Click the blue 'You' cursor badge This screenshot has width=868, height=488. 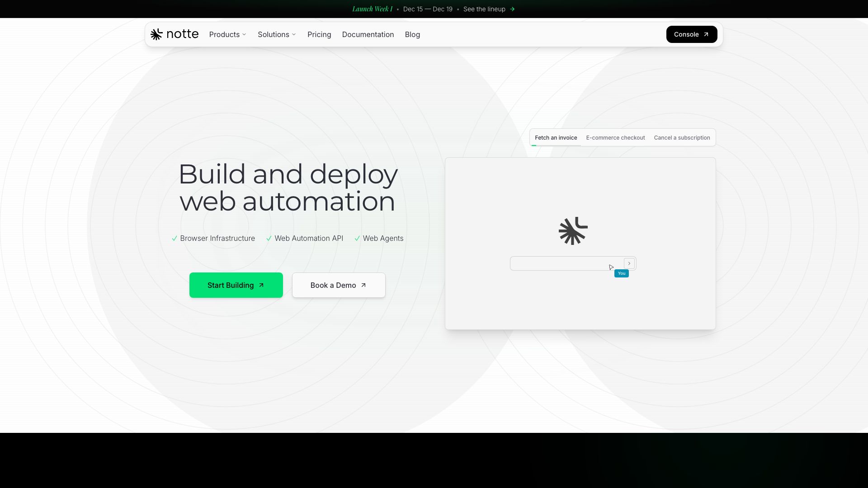coord(622,273)
